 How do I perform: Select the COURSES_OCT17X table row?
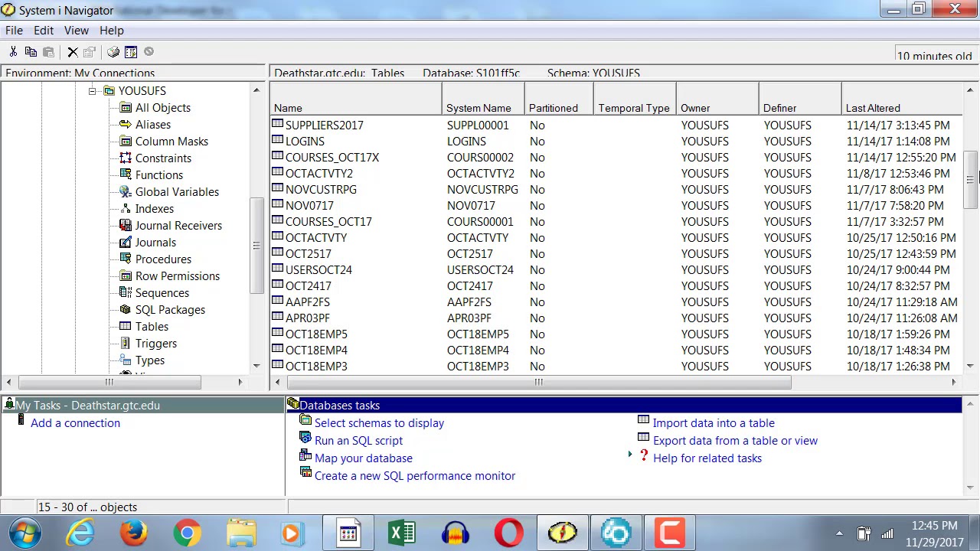point(616,158)
